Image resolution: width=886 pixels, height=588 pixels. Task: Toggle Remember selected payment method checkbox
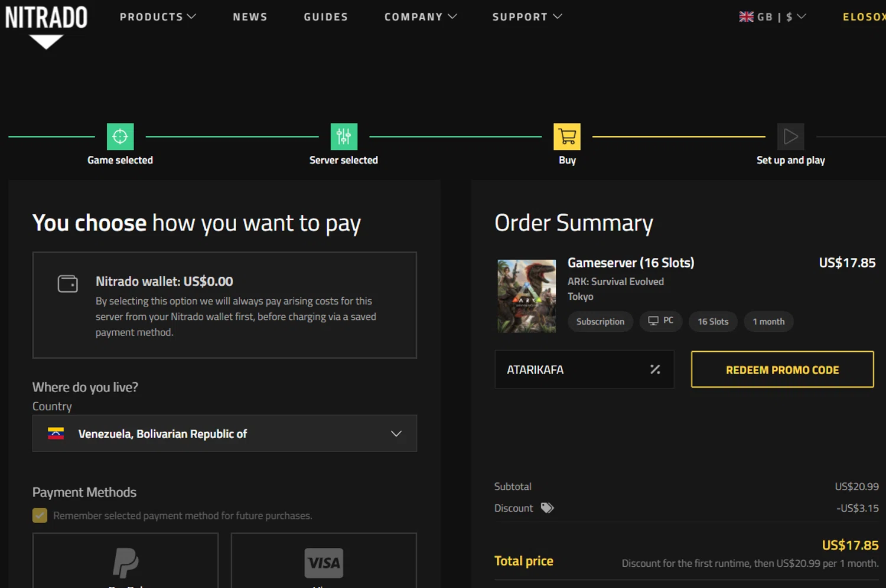tap(40, 515)
